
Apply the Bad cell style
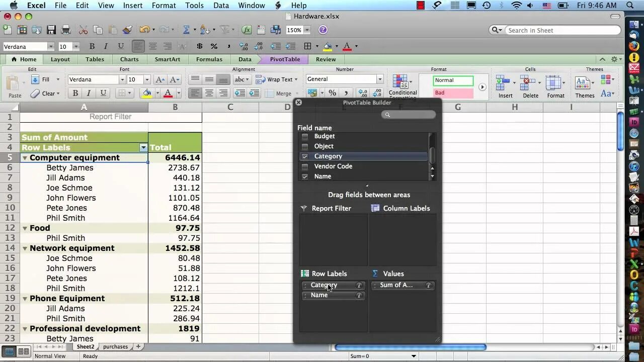tap(453, 93)
